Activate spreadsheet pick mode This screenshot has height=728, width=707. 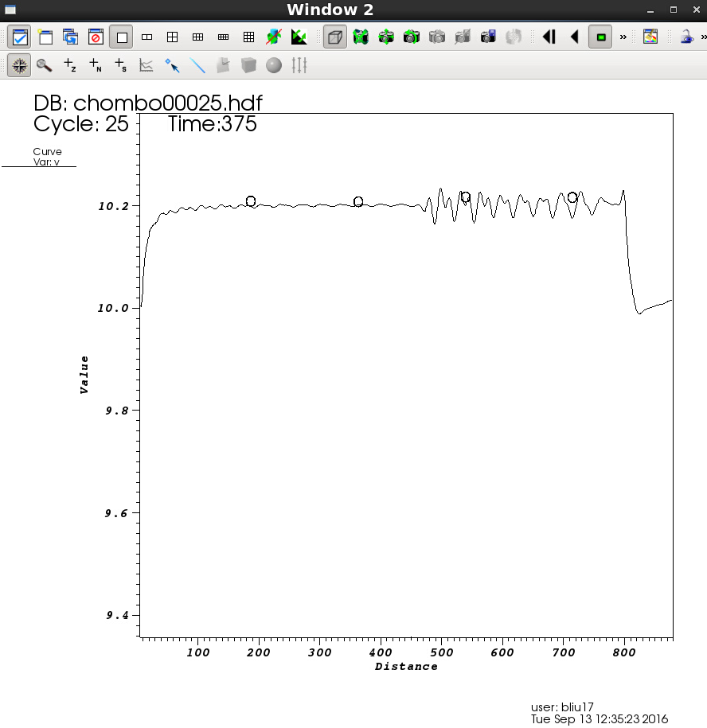(x=121, y=65)
